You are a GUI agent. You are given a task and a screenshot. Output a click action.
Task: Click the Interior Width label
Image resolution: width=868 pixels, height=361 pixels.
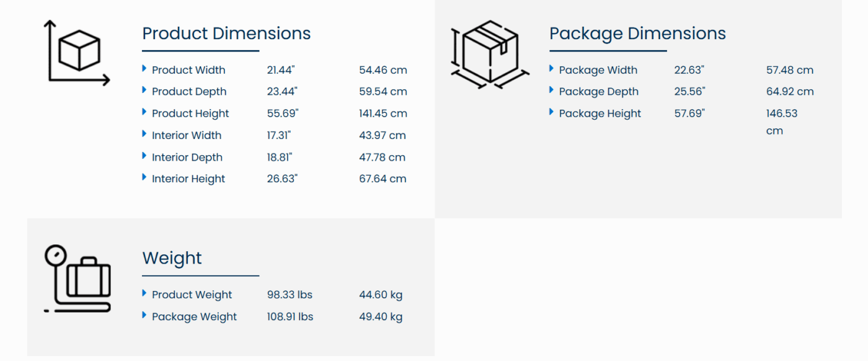point(187,135)
